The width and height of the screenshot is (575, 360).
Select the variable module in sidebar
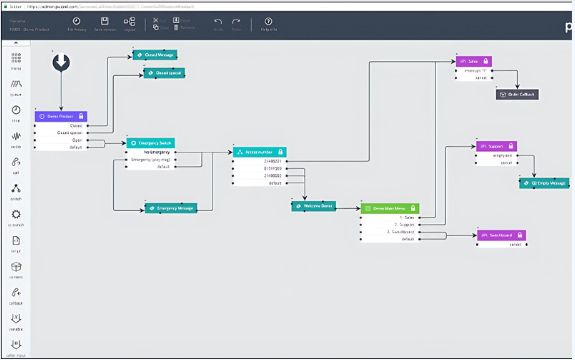coord(16,322)
